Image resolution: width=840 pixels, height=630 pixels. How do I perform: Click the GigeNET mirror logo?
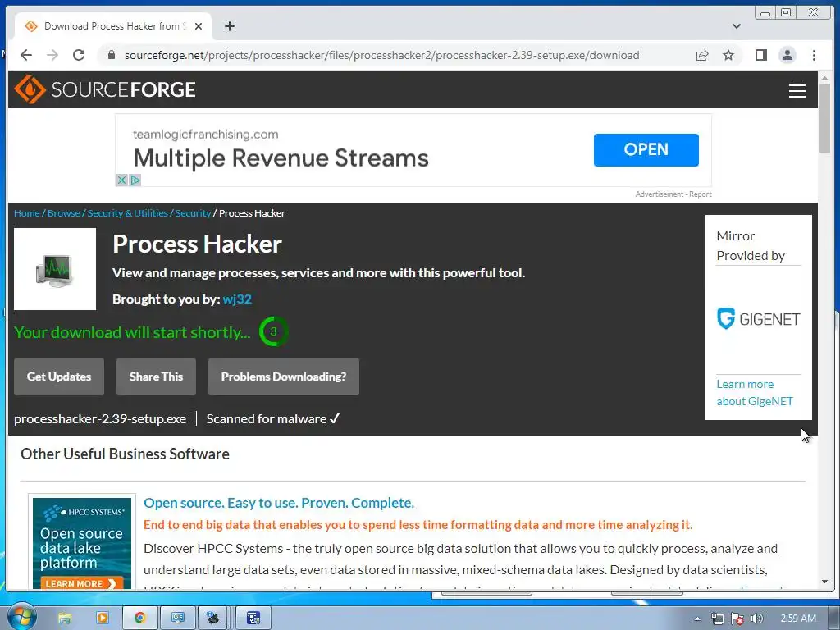[758, 319]
